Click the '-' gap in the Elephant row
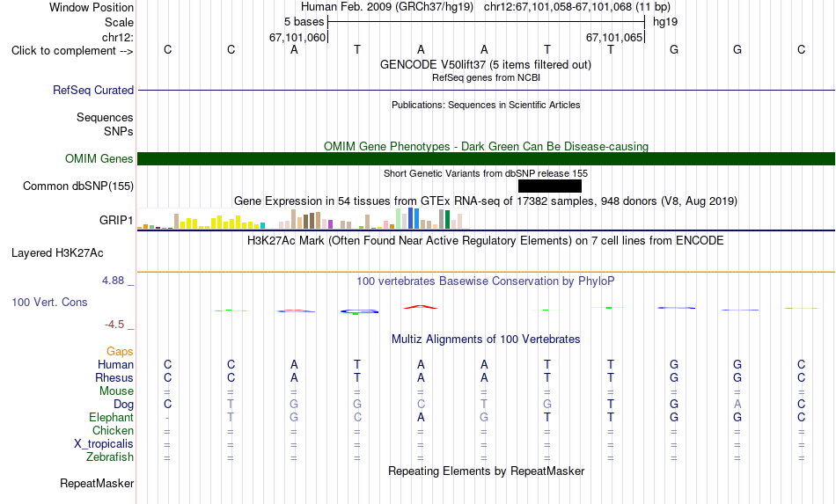 (167, 418)
